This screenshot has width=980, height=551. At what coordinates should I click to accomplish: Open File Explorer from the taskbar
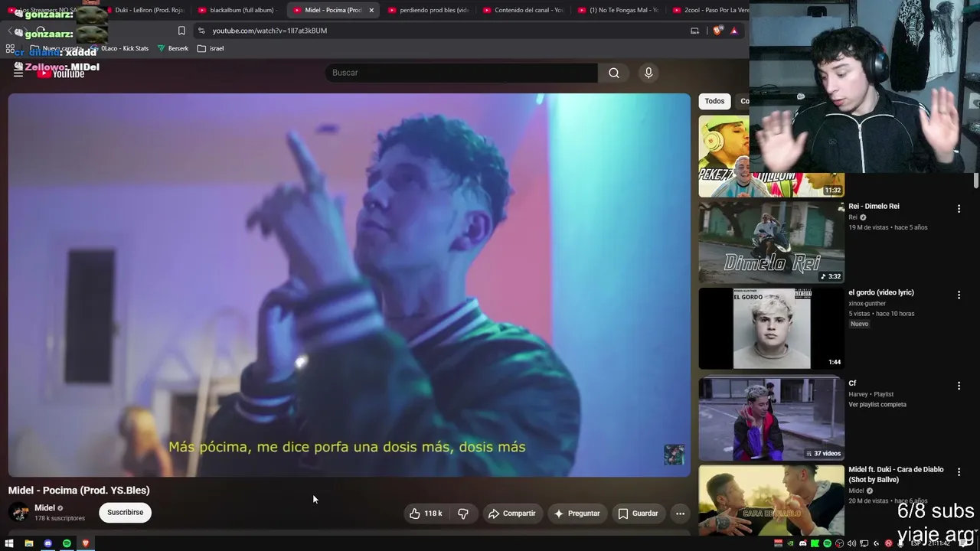coord(28,543)
